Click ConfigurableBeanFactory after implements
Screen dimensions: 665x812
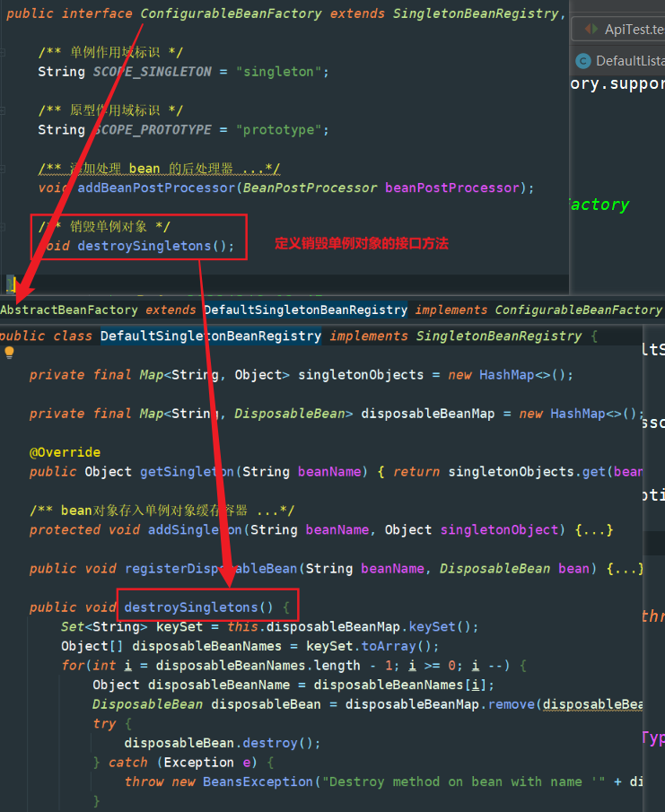(579, 310)
